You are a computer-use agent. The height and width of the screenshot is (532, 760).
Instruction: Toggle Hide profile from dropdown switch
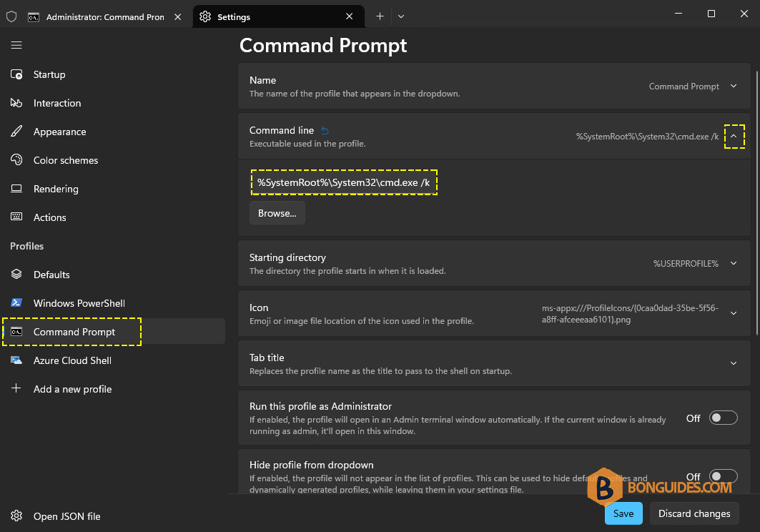pyautogui.click(x=723, y=476)
